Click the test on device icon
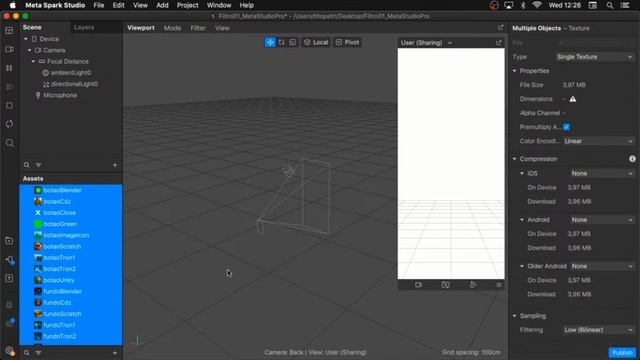Image resolution: width=640 pixels, height=360 pixels. point(10,260)
